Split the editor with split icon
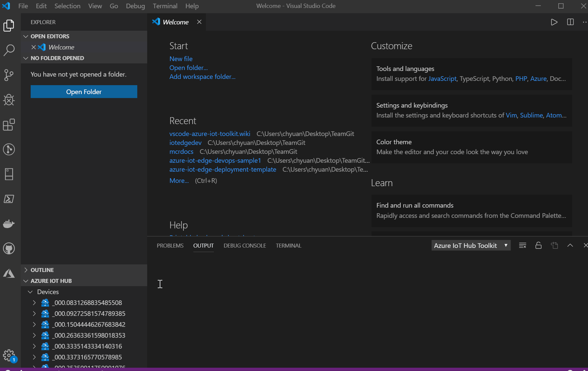 [x=570, y=22]
